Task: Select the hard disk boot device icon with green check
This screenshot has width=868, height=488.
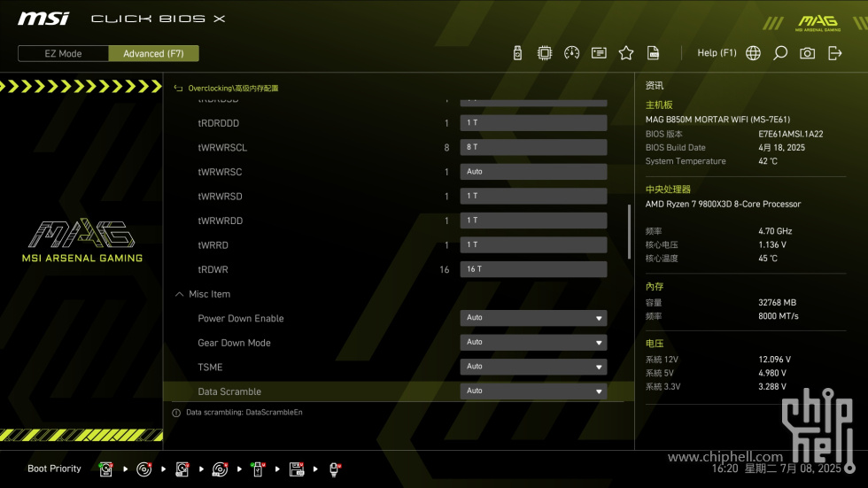Action: tap(105, 469)
